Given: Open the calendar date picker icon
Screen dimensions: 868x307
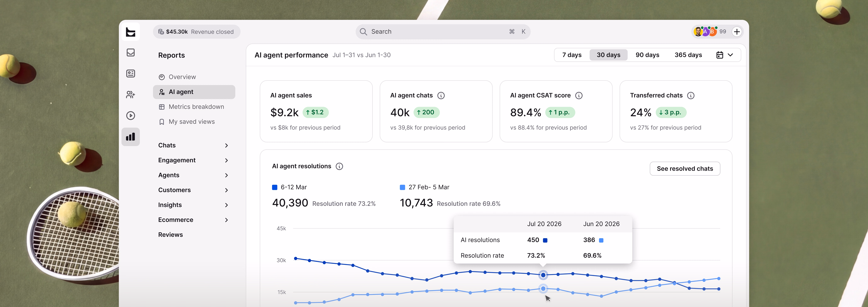Looking at the screenshot, I should click(x=719, y=55).
